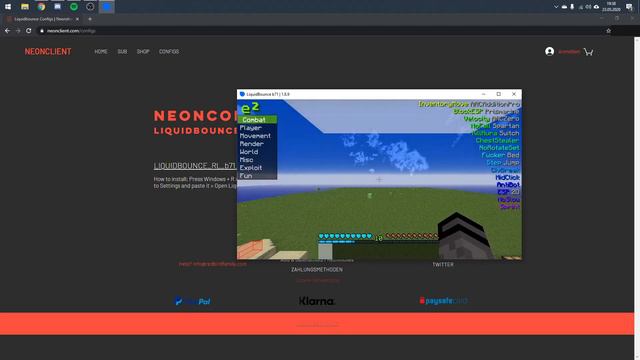Click the address bar lock icon
Screen dimensions: 640x360
[42, 31]
